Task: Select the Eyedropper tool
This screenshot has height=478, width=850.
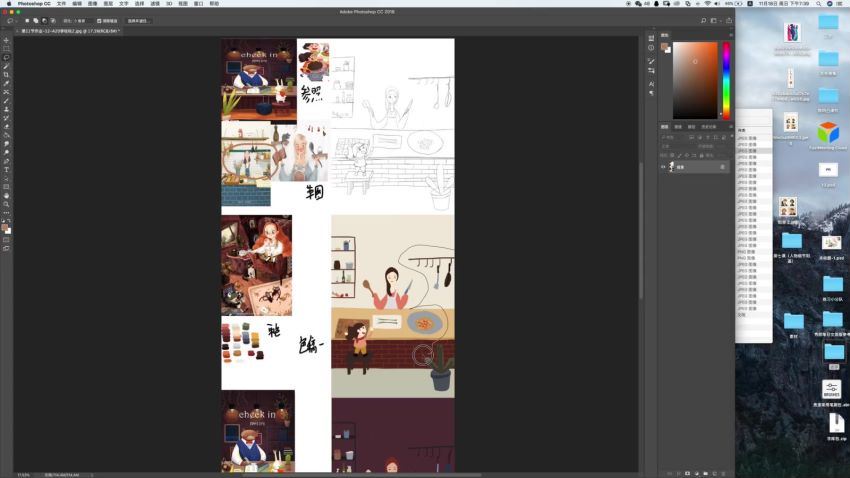Action: tap(7, 83)
